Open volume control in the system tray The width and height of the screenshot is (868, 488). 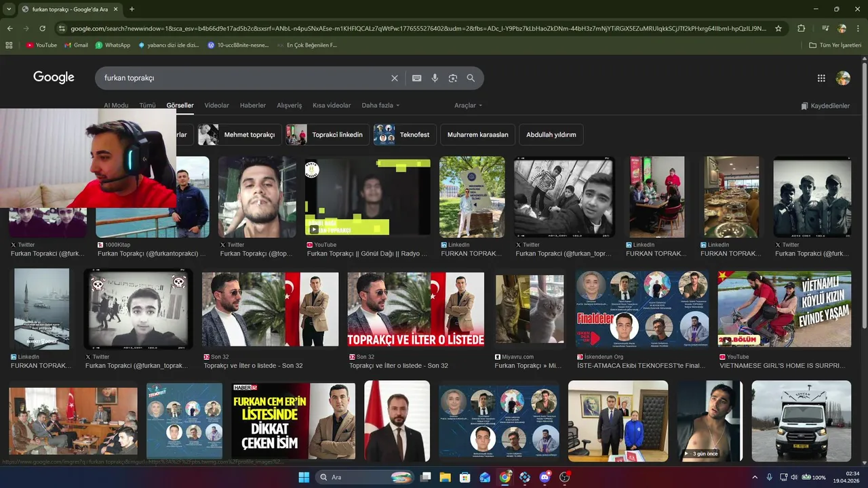(x=795, y=477)
